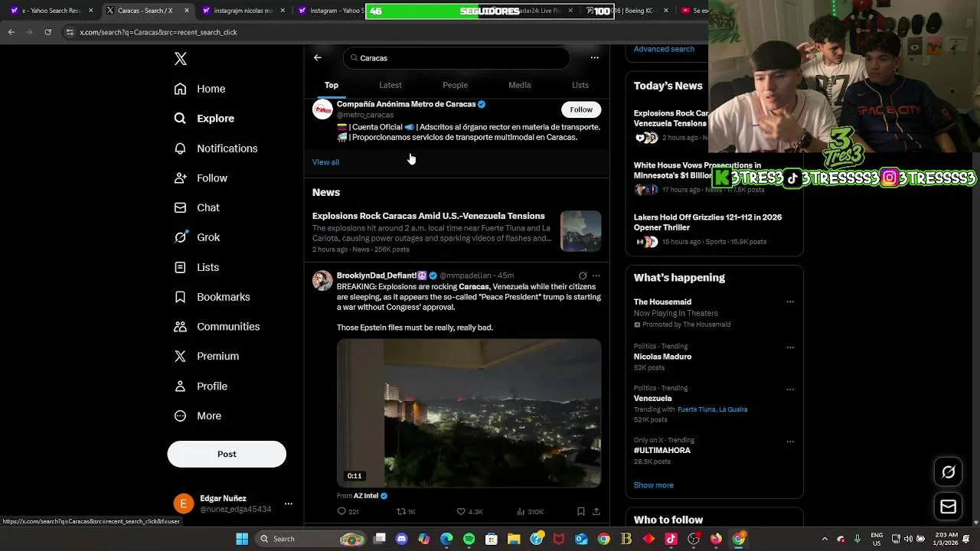Open Metro de Caracas profile avatar
Screen dimensions: 980x551
click(x=322, y=109)
